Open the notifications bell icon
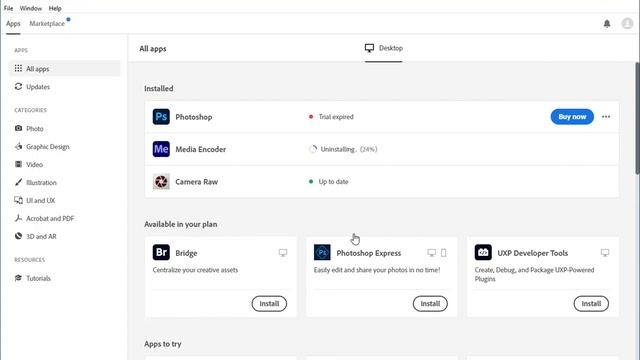Screen dimensions: 640x360 pyautogui.click(x=607, y=24)
